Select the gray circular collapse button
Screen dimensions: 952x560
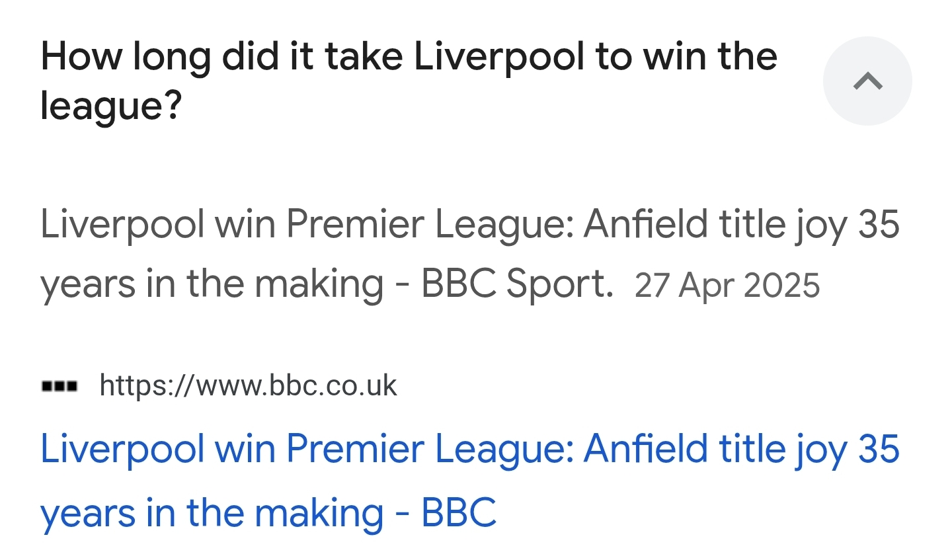(x=867, y=81)
